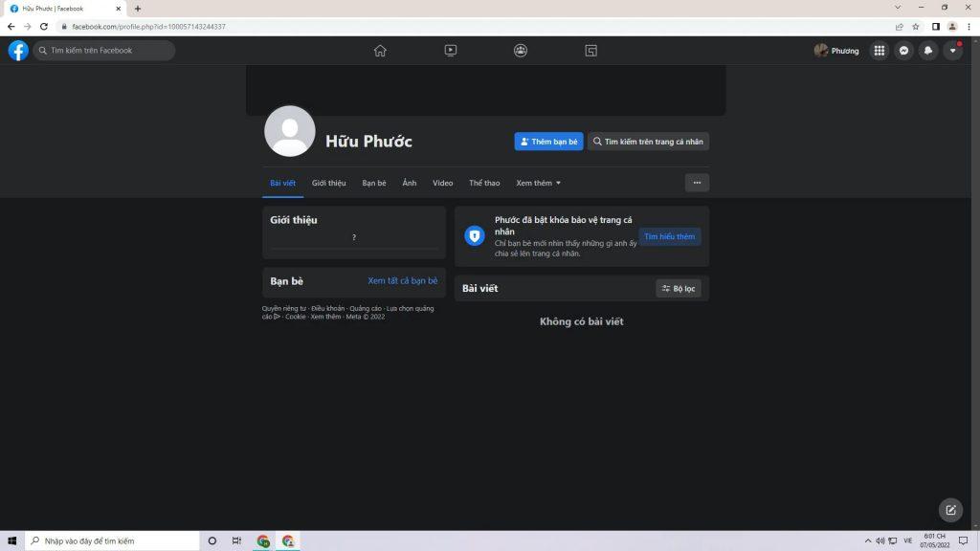This screenshot has height=551, width=980.
Task: Expand the Xem thêm tab dropdown
Action: coord(539,183)
